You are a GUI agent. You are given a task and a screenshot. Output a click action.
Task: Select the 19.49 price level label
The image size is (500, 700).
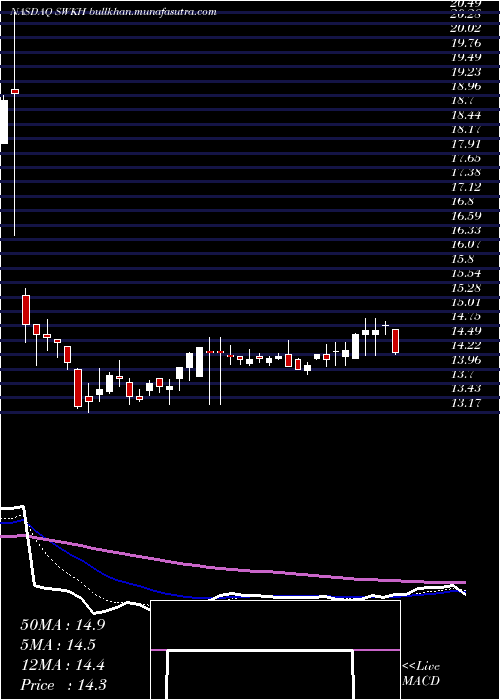467,57
